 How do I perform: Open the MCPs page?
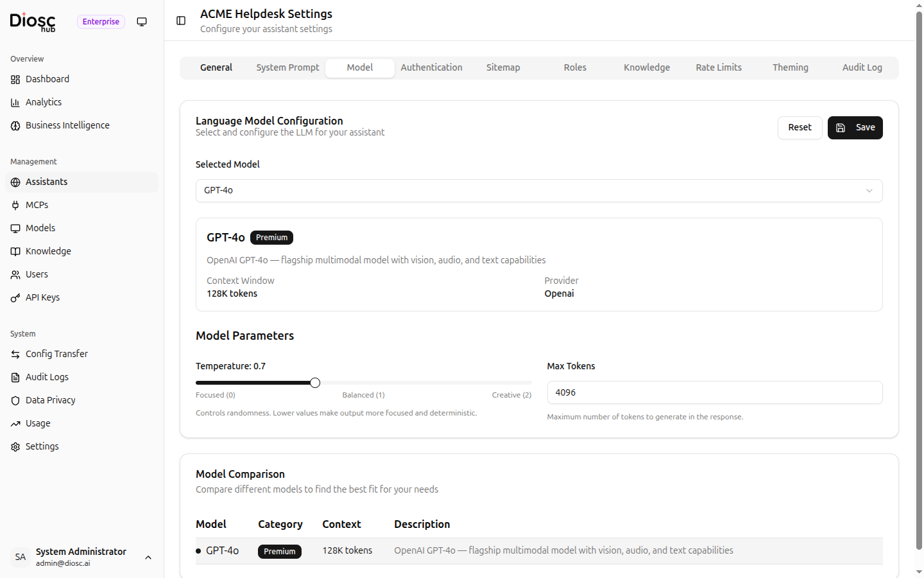(x=81, y=206)
